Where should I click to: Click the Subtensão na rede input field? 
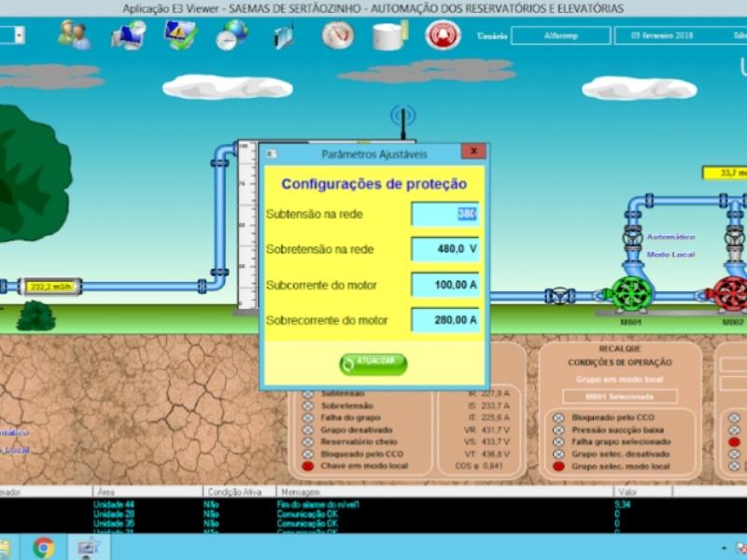(445, 214)
